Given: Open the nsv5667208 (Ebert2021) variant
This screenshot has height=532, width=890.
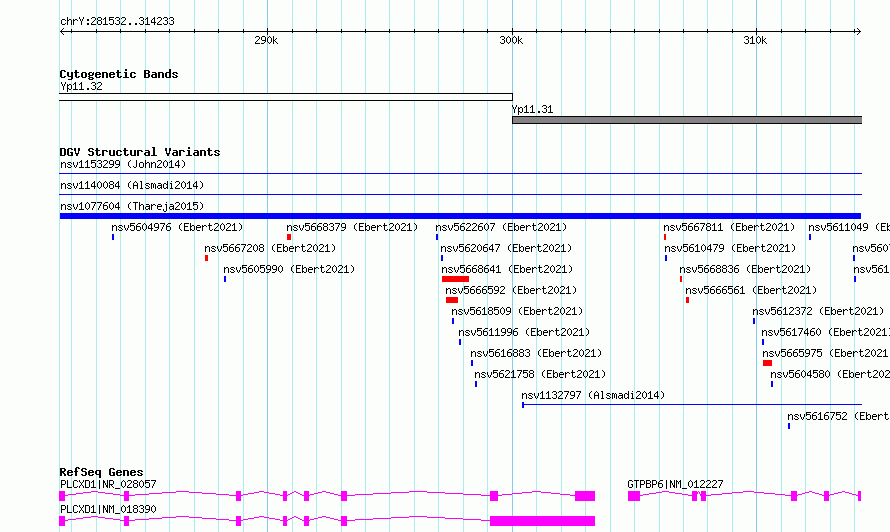Looking at the screenshot, I should point(270,248).
